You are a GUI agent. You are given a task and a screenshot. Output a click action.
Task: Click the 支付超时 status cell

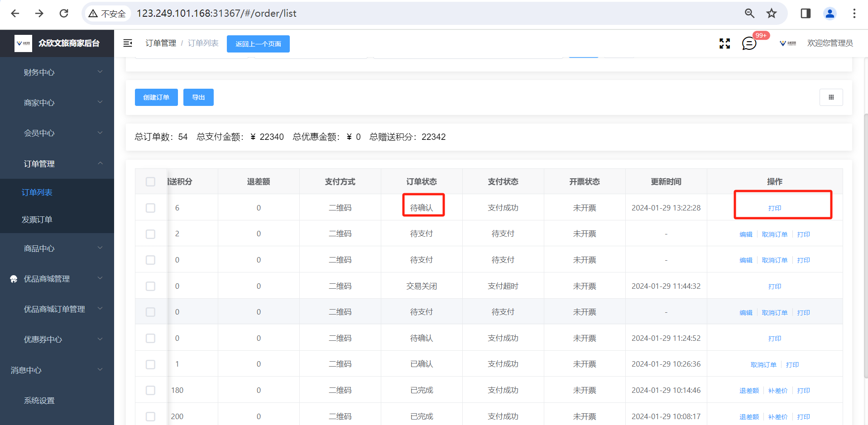pyautogui.click(x=503, y=286)
